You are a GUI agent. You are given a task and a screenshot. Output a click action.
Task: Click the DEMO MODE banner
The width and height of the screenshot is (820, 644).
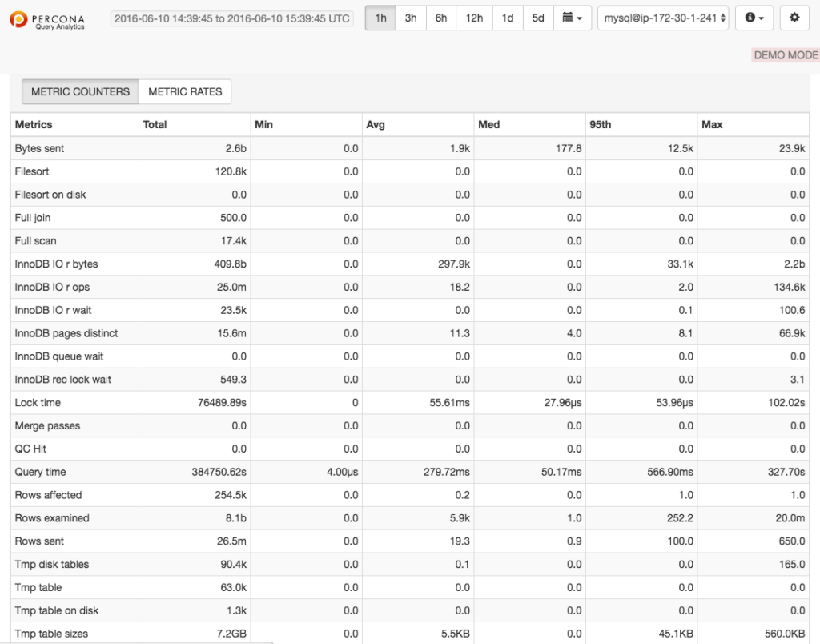click(x=786, y=55)
